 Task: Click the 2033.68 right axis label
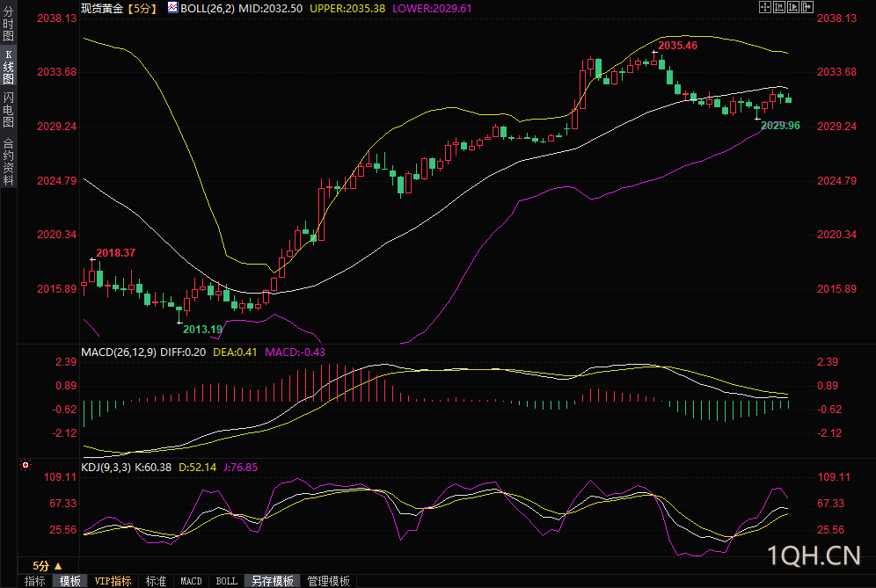837,72
